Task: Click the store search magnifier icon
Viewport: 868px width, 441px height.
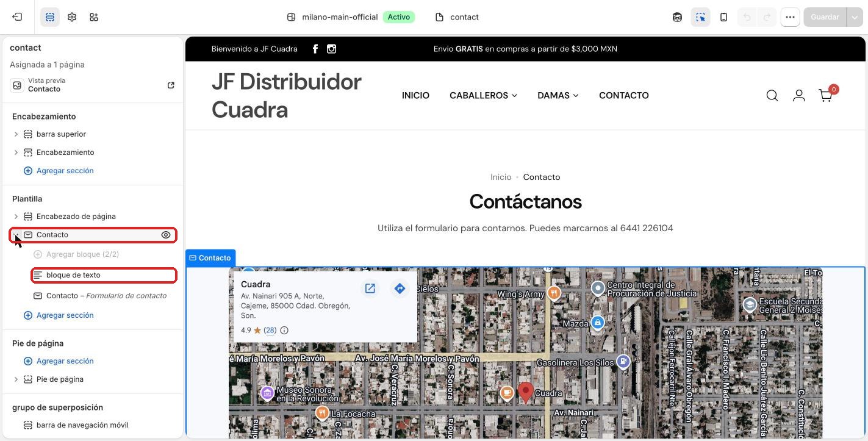Action: point(772,96)
